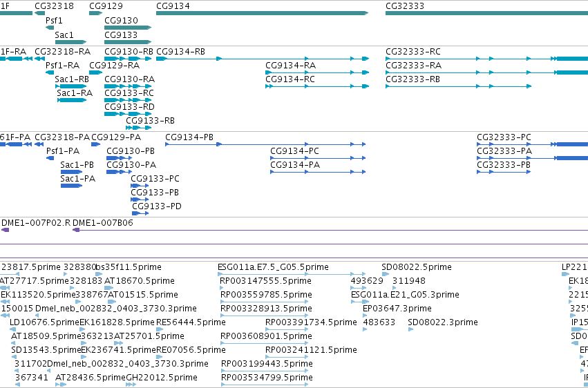Viewport: 588px width, 388px height.
Task: Select transcript label CG32333-RA
Action: coord(414,66)
